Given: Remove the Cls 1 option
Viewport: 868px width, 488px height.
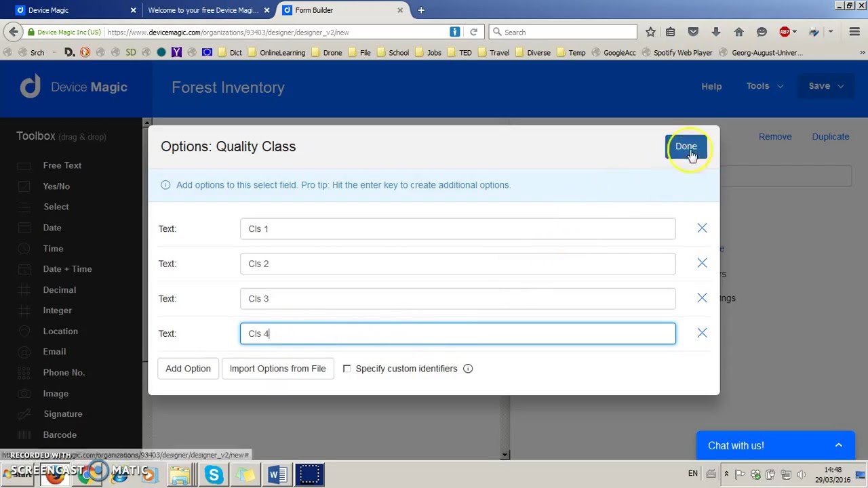Looking at the screenshot, I should (702, 228).
